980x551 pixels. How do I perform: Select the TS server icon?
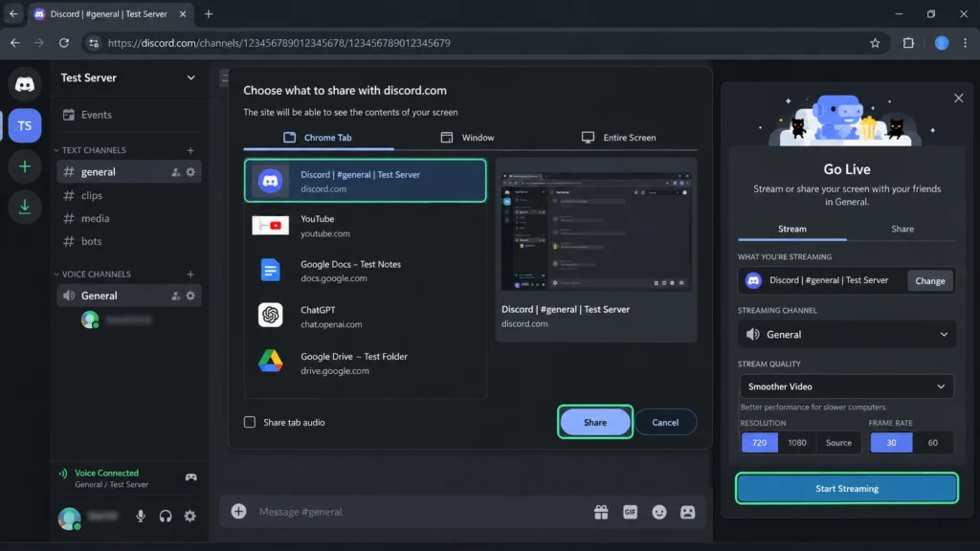tap(24, 125)
